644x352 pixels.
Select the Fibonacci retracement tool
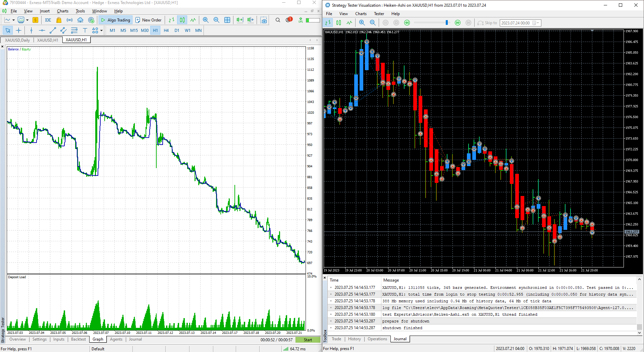pos(74,31)
